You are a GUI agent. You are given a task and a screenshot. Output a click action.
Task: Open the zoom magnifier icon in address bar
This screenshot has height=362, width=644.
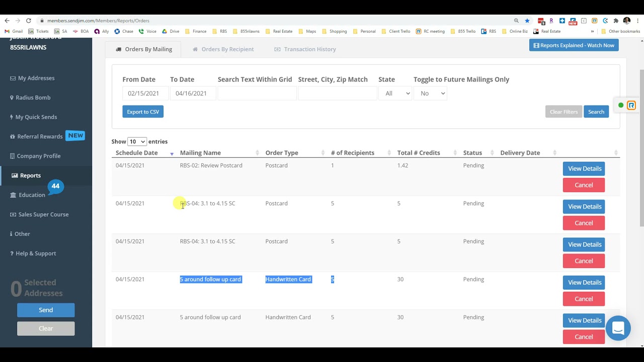pos(516,21)
